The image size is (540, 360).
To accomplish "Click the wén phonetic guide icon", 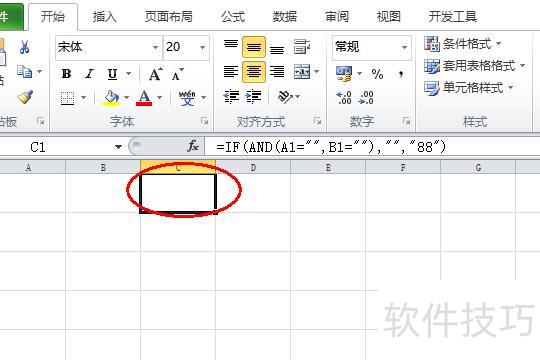I will [187, 98].
